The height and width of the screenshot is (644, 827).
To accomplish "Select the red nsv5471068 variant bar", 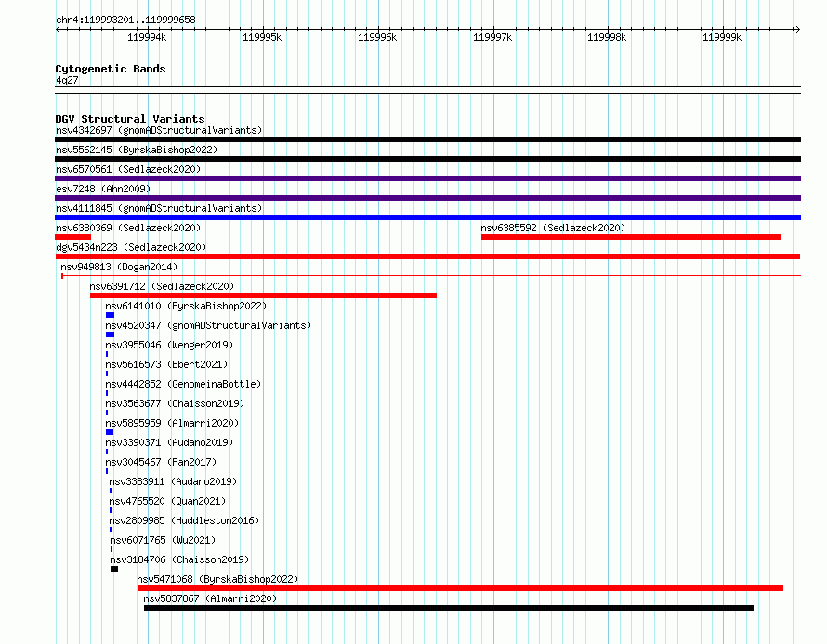I will tap(461, 588).
